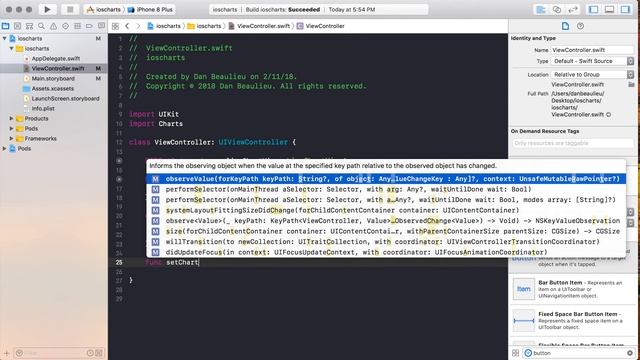
Task: Open the Source Control navigator
Action: point(18,26)
